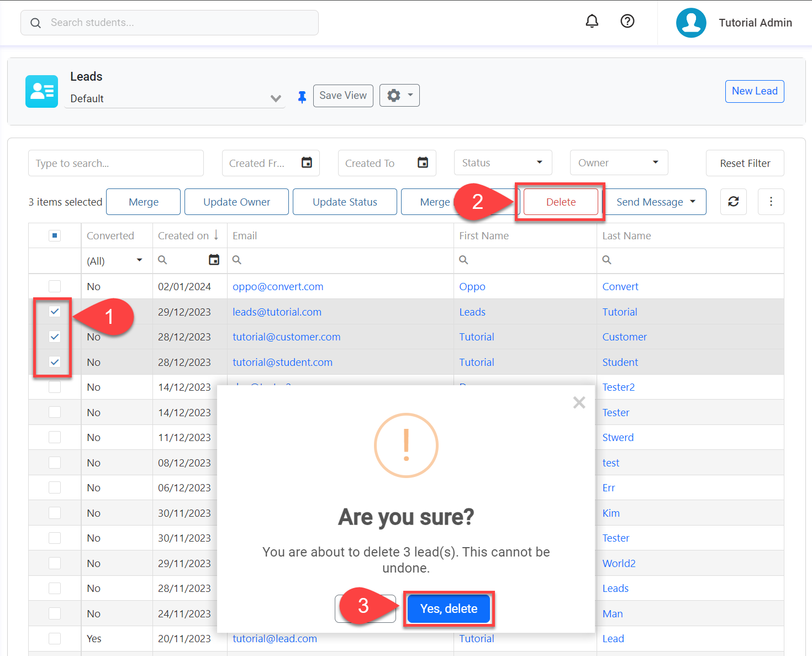Refresh the leads grid
The image size is (812, 656).
pyautogui.click(x=734, y=202)
